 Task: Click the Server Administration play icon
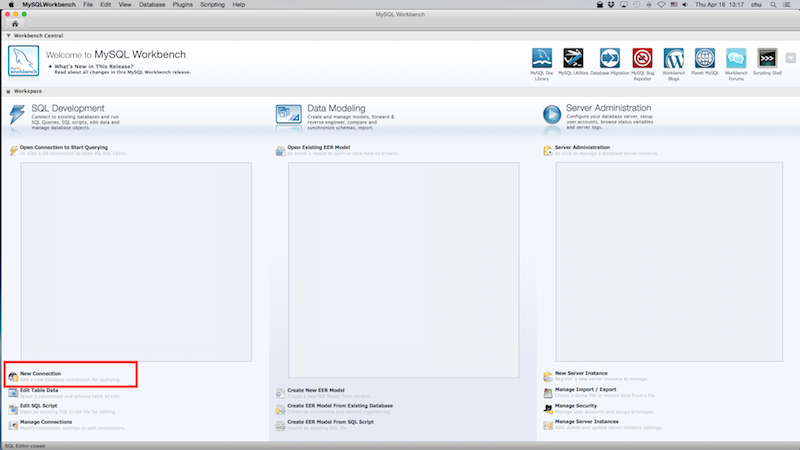(x=552, y=114)
